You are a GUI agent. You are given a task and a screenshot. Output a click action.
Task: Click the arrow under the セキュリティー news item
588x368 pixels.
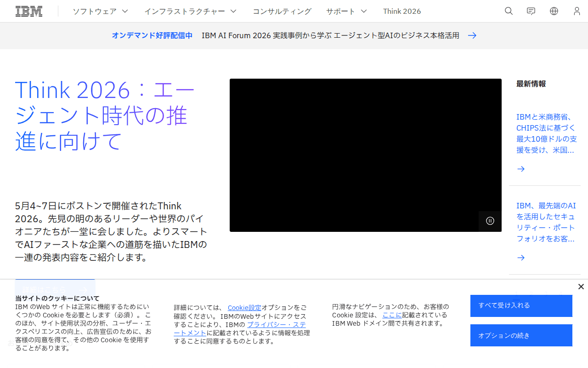coord(521,258)
